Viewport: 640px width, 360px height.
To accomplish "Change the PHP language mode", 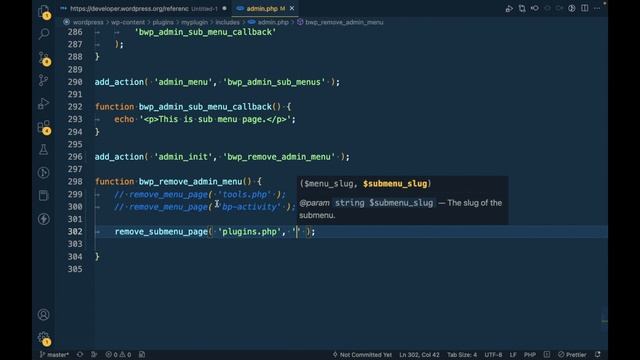I will tap(530, 355).
